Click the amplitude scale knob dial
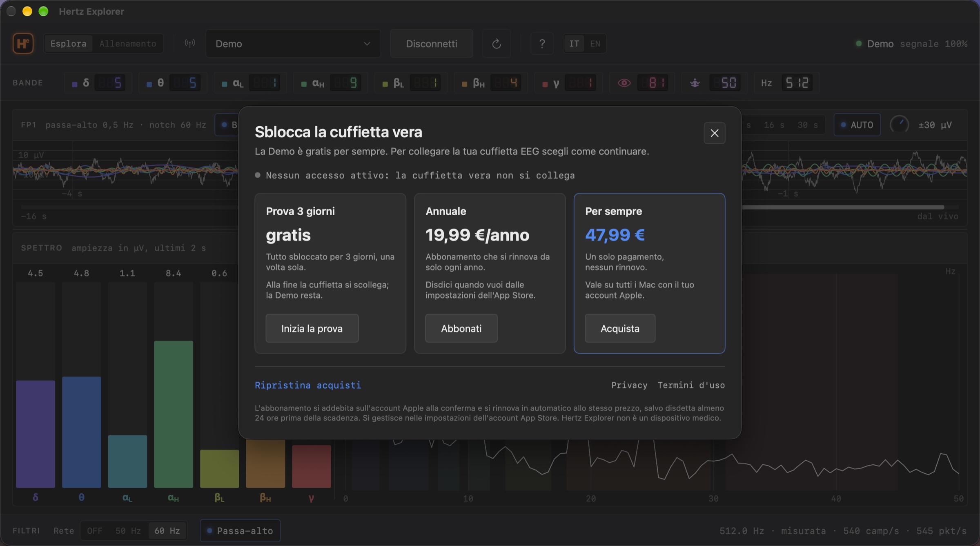Image resolution: width=980 pixels, height=546 pixels. 899,124
